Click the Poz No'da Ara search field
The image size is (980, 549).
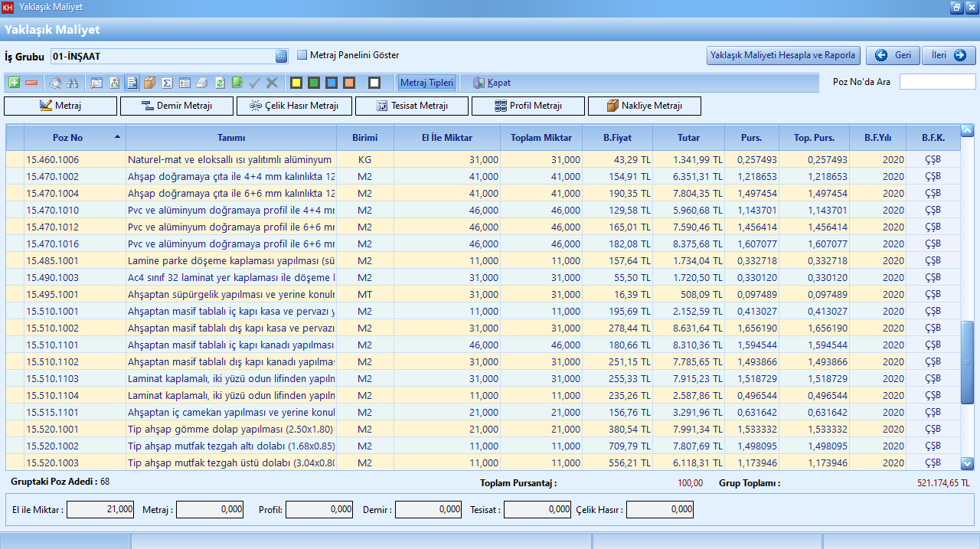click(x=937, y=82)
